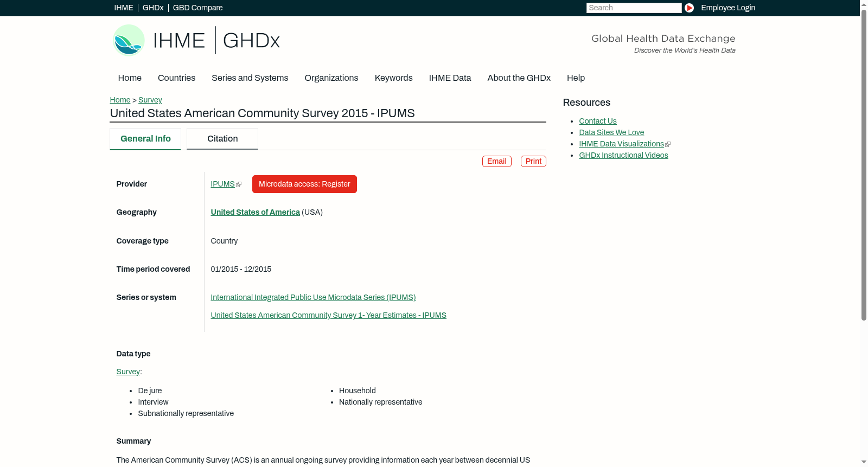Image resolution: width=868 pixels, height=467 pixels.
Task: Click the external link icon beside IPUMS
Action: [x=239, y=184]
